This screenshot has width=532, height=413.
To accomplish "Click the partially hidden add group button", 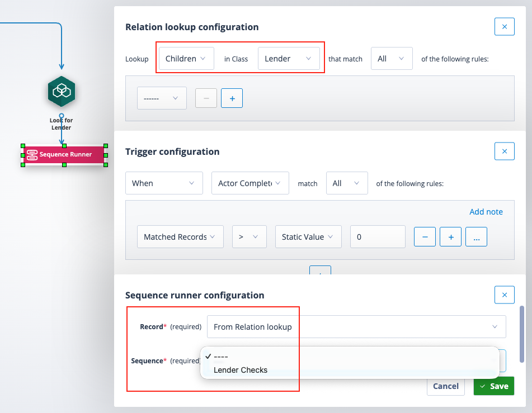I will [x=320, y=270].
